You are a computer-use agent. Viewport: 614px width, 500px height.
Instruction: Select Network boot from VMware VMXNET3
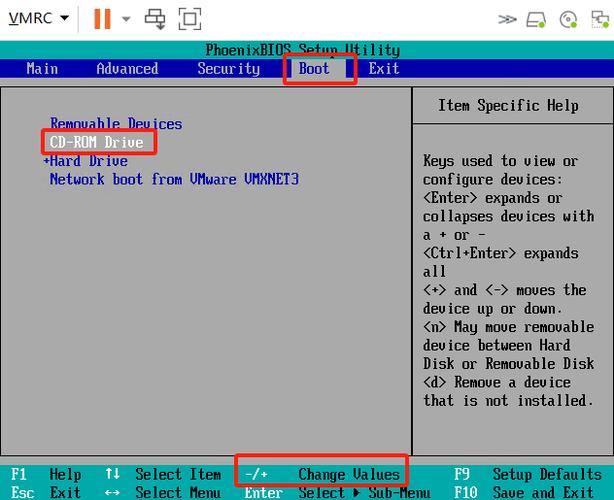click(x=174, y=179)
